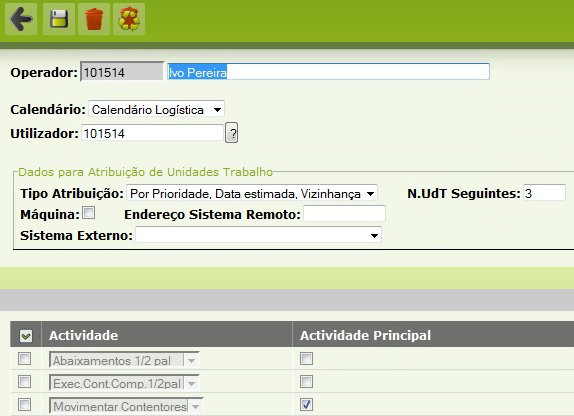Click the N.UdT Seguintes input field

[x=544, y=193]
